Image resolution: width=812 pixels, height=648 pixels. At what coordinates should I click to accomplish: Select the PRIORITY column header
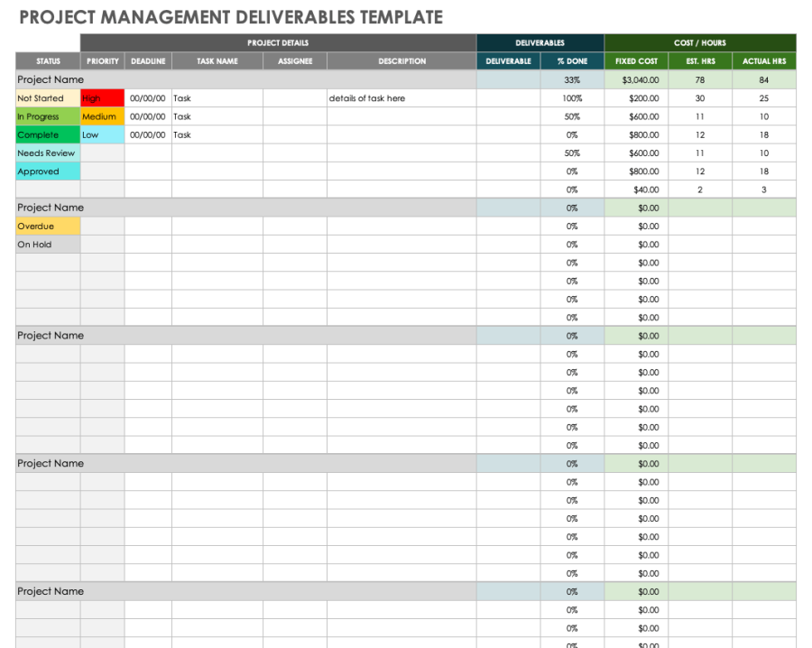[x=101, y=60]
